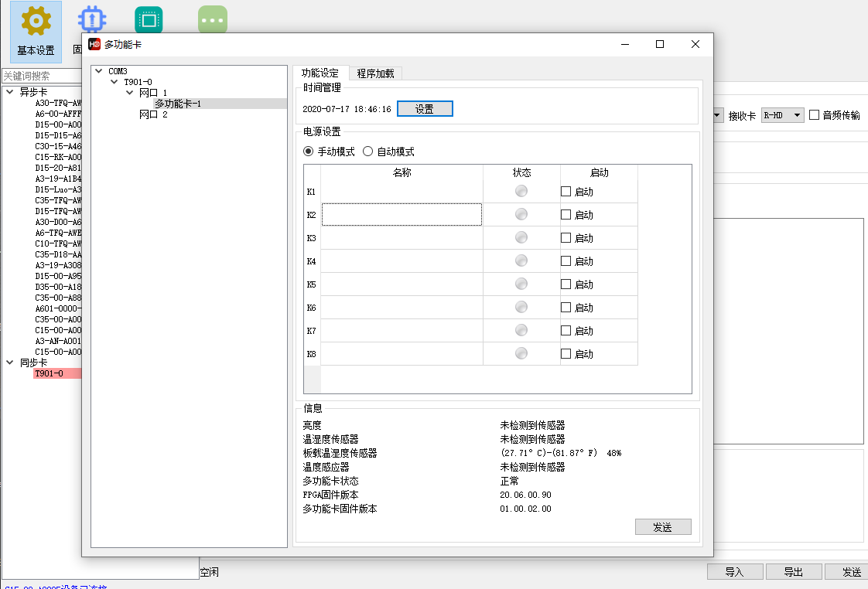Viewport: 868px width, 589px height.
Task: Click the 设置 button beside the time
Action: (x=425, y=109)
